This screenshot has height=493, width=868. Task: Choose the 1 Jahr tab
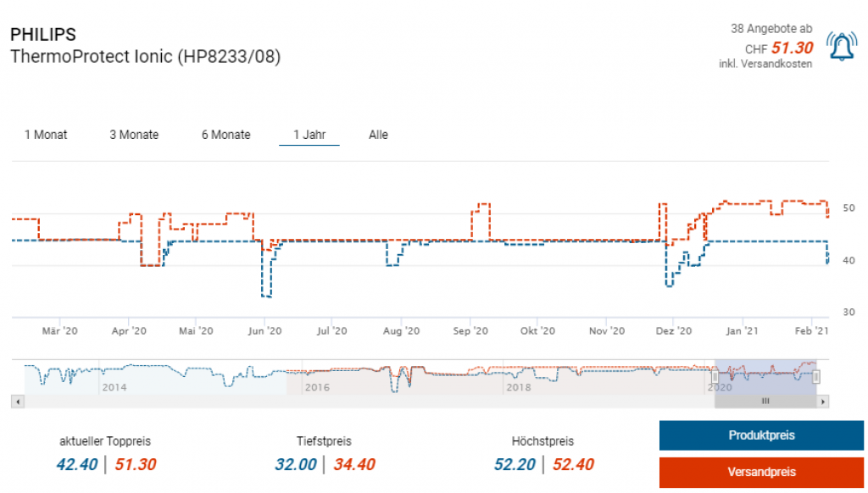click(309, 135)
